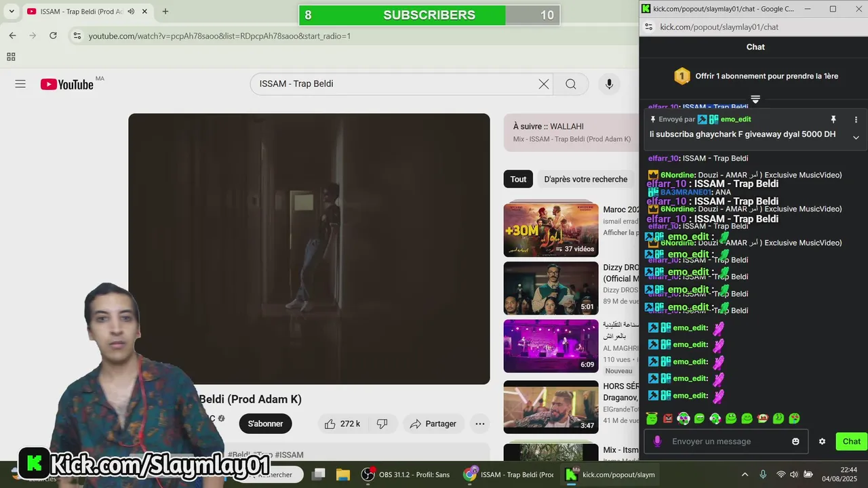Open Task View from taskbar
This screenshot has height=488, width=868.
pos(319,474)
